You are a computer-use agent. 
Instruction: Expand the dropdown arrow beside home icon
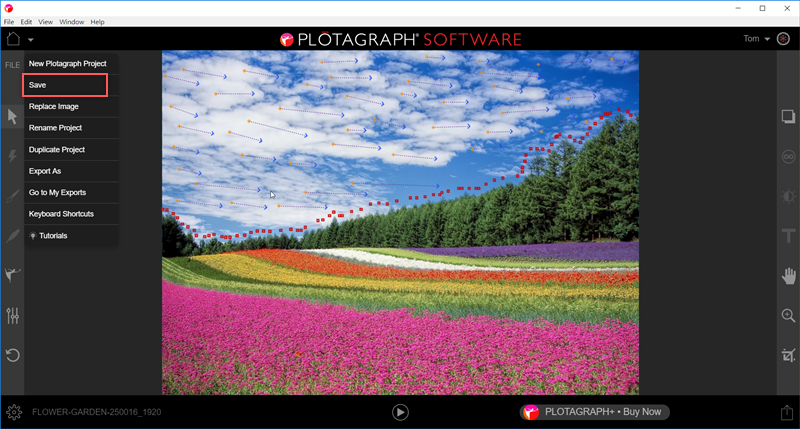(31, 40)
